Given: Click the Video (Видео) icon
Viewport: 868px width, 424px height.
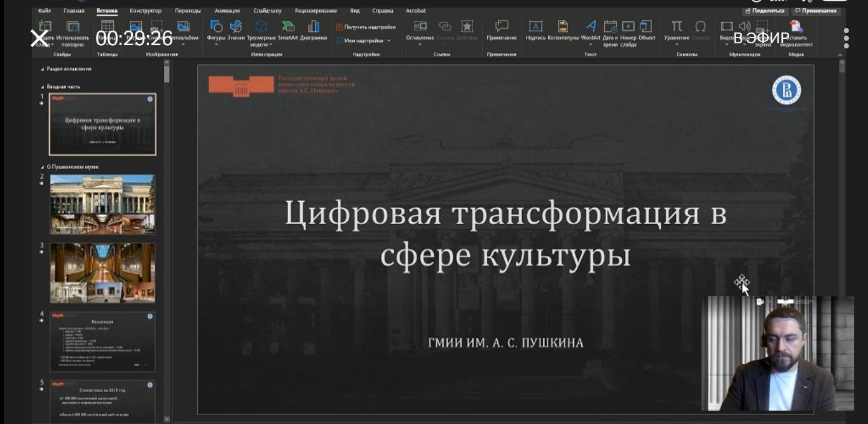Looking at the screenshot, I should (727, 26).
